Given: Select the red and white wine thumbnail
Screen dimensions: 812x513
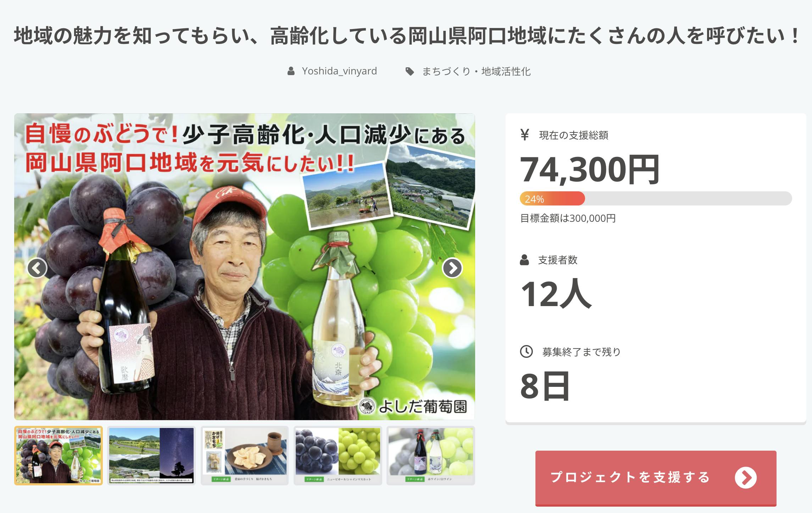Looking at the screenshot, I should point(431,456).
